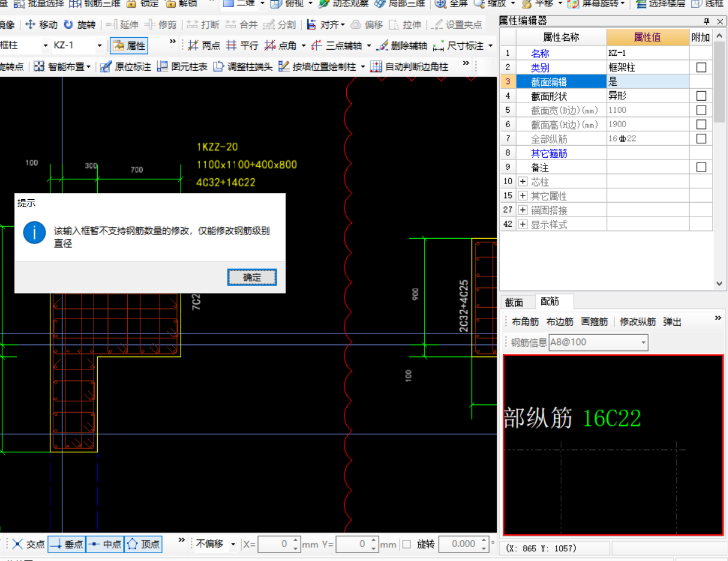Click the 局部三维 partial 3D tool
Image resolution: width=728 pixels, height=561 pixels.
(x=399, y=4)
